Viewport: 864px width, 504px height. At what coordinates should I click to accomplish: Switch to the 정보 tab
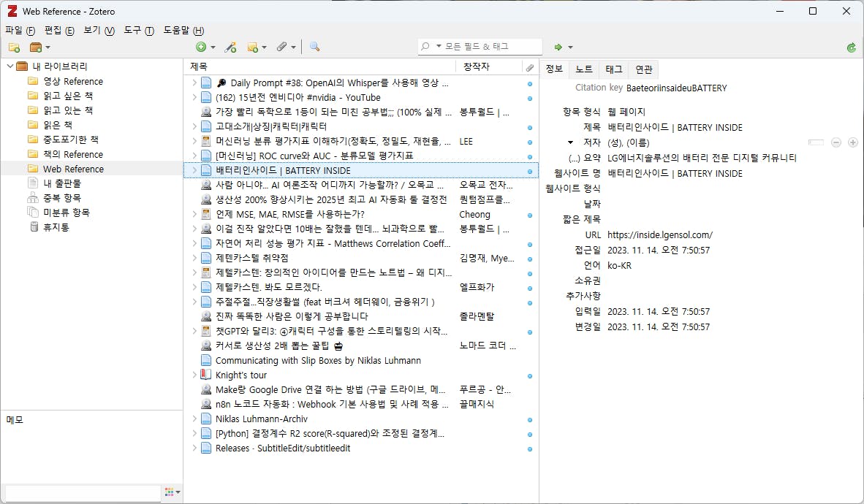click(x=554, y=69)
